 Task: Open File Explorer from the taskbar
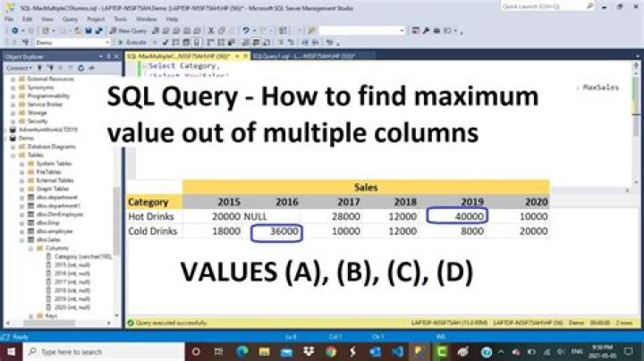tap(264, 352)
